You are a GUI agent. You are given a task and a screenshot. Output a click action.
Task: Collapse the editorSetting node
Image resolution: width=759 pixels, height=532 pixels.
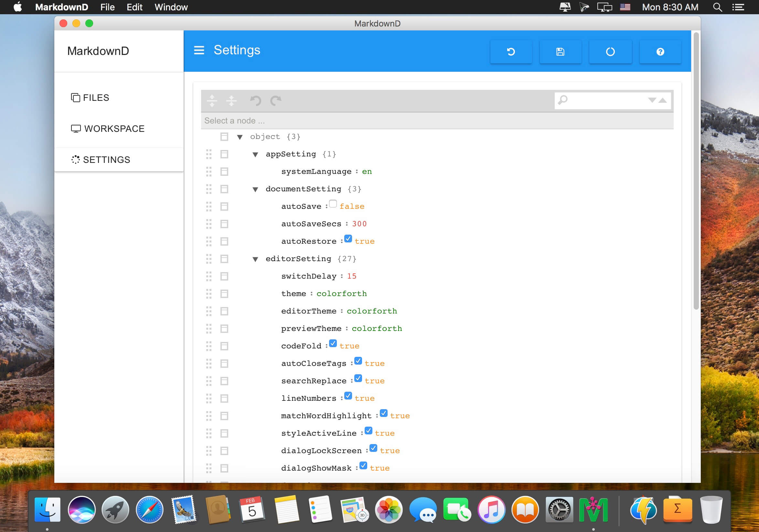(x=255, y=260)
